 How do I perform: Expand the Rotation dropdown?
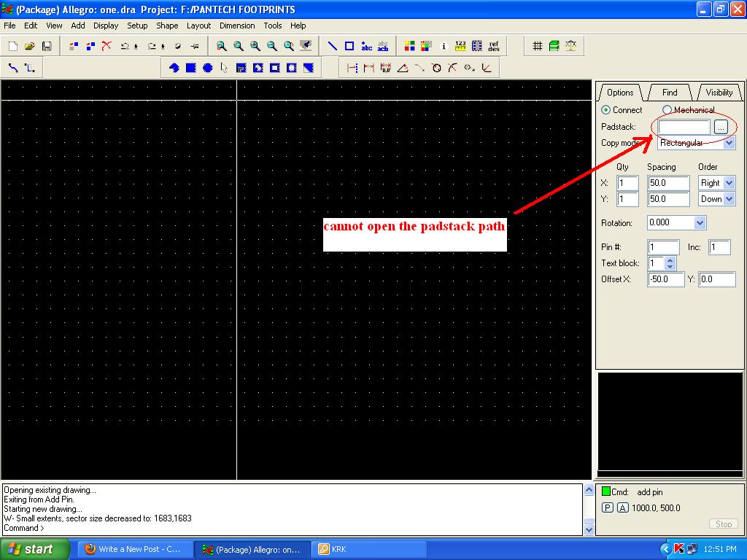[x=700, y=223]
